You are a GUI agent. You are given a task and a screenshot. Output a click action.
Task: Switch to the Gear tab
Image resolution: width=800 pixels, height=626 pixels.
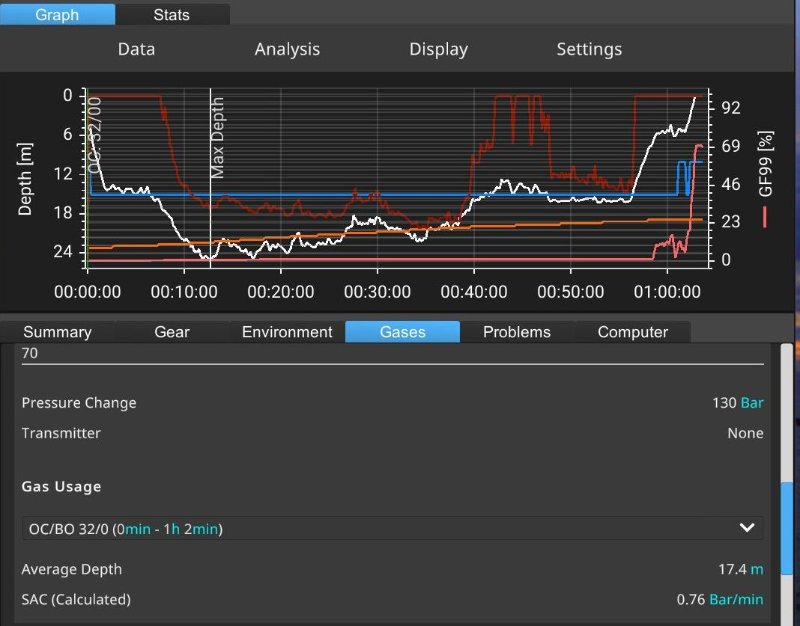[x=172, y=332]
